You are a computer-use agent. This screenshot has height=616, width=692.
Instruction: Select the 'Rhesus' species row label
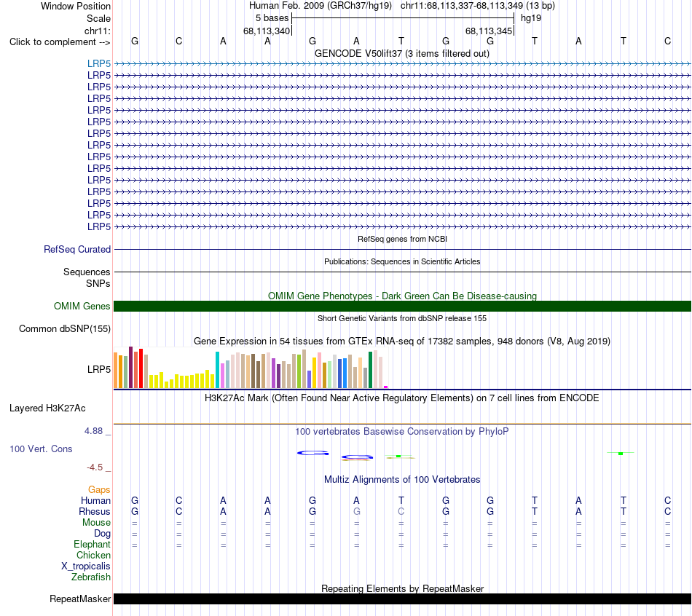pyautogui.click(x=95, y=511)
